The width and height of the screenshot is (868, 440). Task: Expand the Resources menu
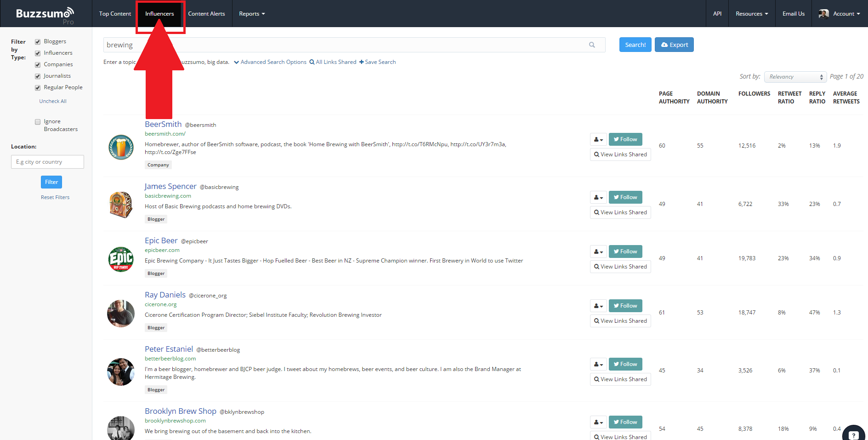[752, 14]
